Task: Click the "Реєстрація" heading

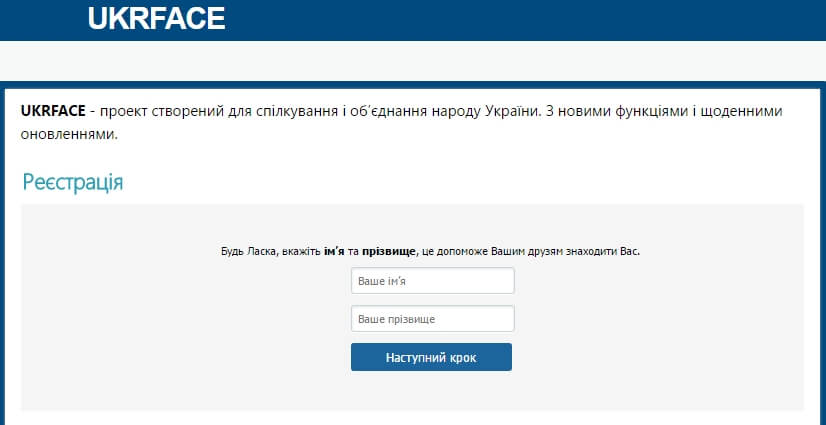Action: 73,182
